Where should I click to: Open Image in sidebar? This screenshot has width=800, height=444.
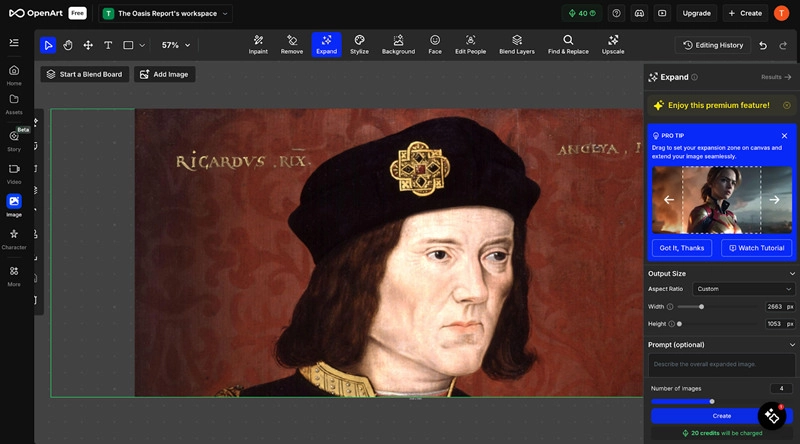point(14,206)
